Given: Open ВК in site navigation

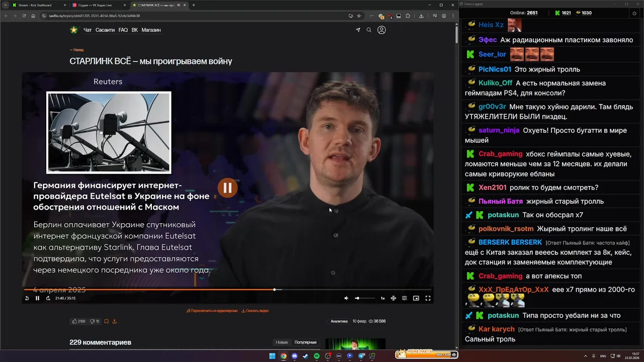Looking at the screenshot, I should 134,30.
